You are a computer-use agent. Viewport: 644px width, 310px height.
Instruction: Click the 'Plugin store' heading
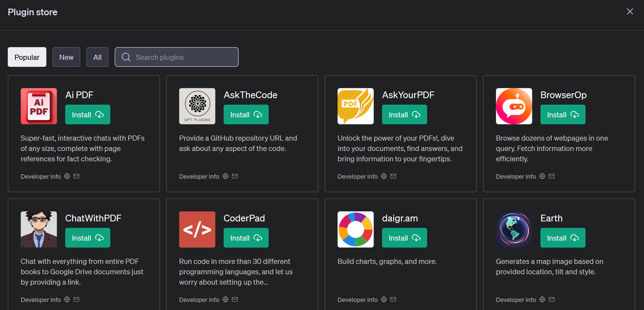[33, 12]
